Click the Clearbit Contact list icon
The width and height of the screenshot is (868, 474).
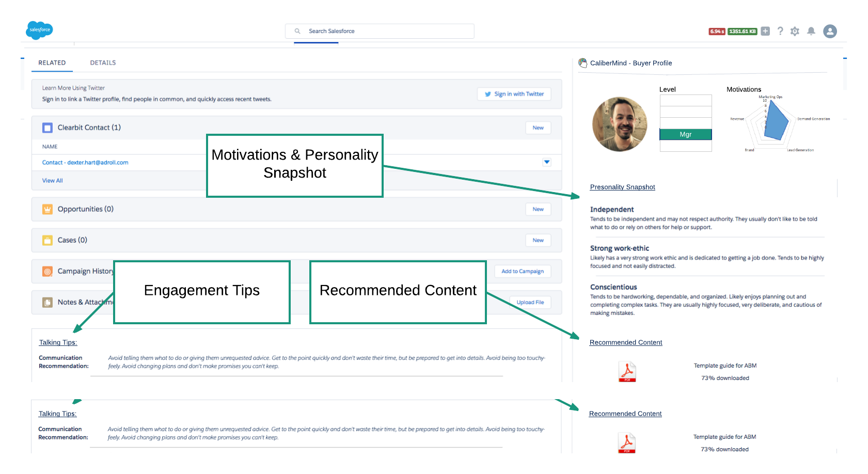pyautogui.click(x=48, y=128)
